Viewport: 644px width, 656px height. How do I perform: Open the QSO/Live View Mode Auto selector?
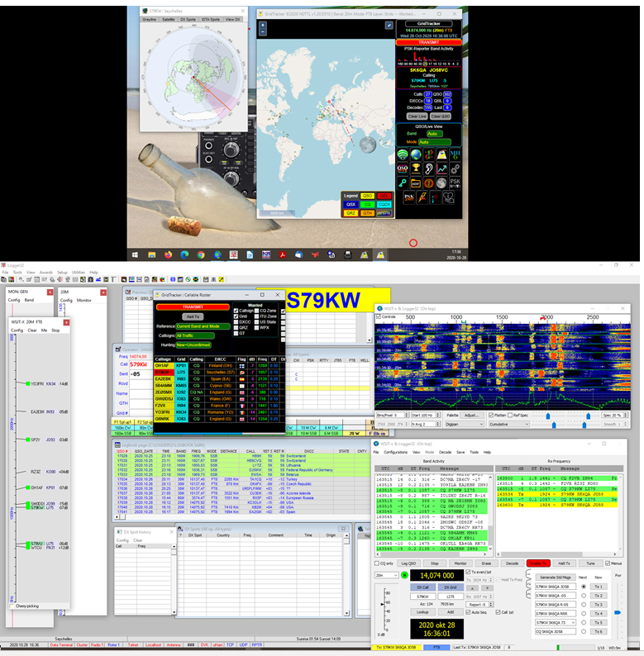click(434, 142)
